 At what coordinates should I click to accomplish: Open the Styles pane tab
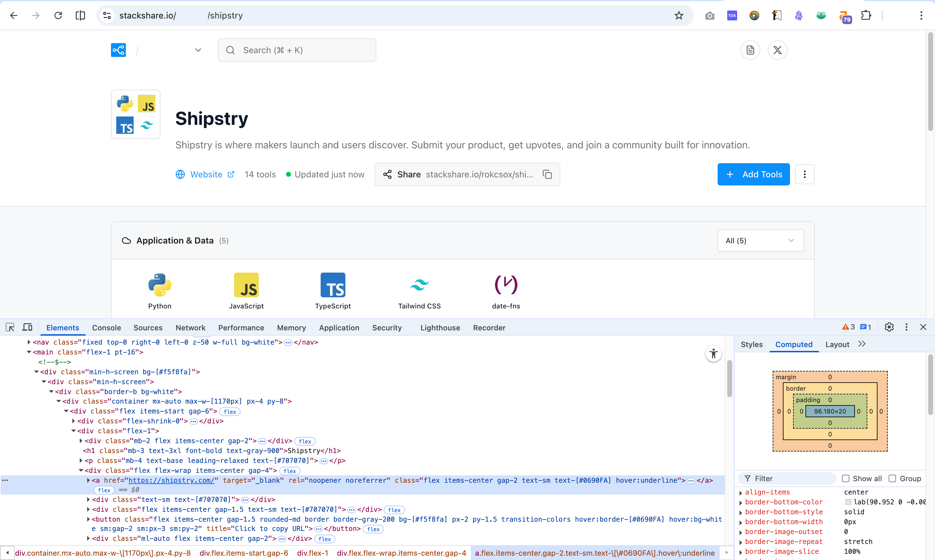[751, 344]
